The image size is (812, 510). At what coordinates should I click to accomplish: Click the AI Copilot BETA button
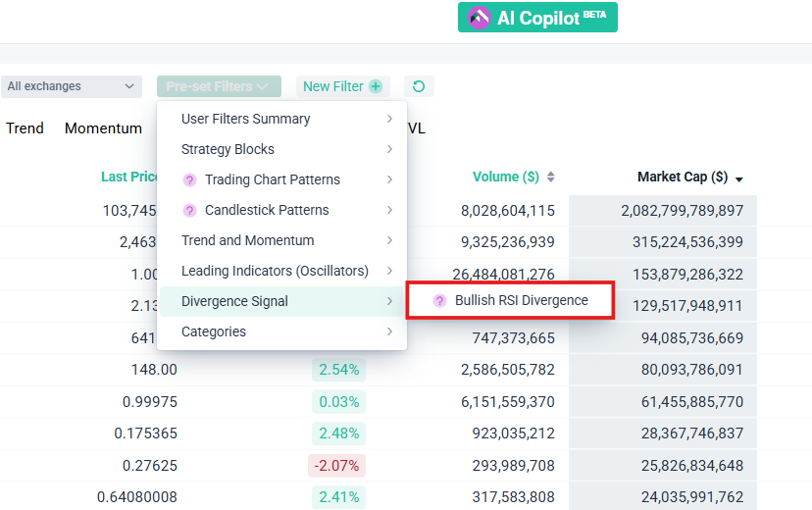537,18
